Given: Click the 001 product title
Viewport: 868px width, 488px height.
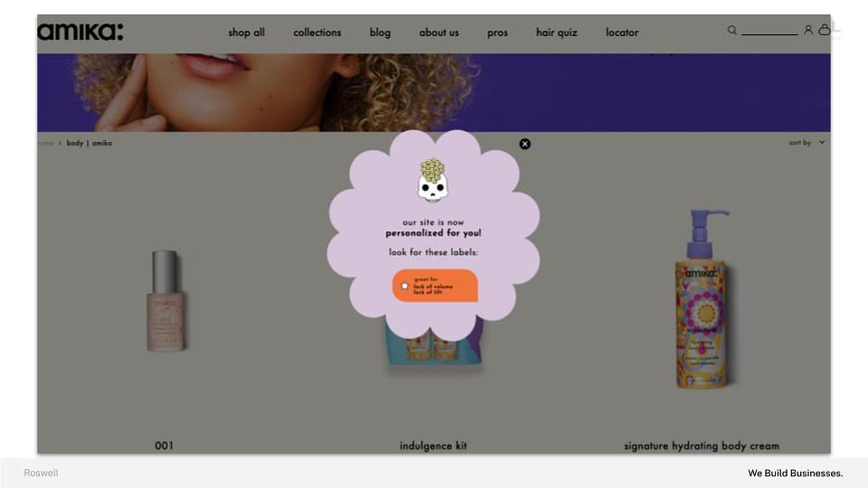Looking at the screenshot, I should [x=164, y=446].
